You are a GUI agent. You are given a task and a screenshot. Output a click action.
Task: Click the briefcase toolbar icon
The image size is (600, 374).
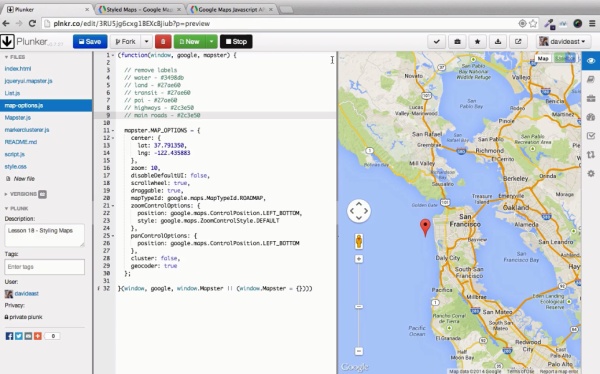(x=457, y=41)
